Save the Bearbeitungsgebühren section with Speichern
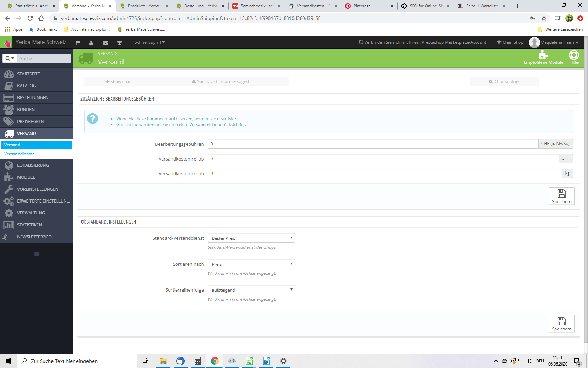This screenshot has width=588, height=368. pyautogui.click(x=561, y=196)
